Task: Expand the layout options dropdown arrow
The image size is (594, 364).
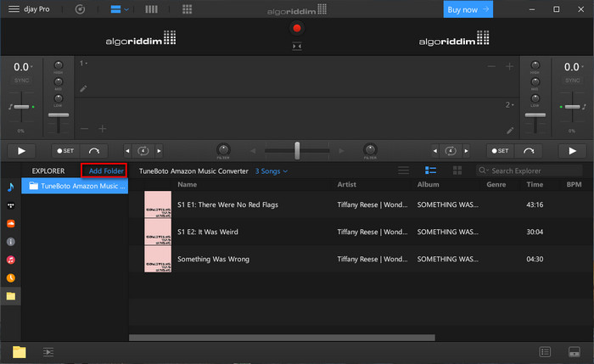Action: (x=126, y=9)
